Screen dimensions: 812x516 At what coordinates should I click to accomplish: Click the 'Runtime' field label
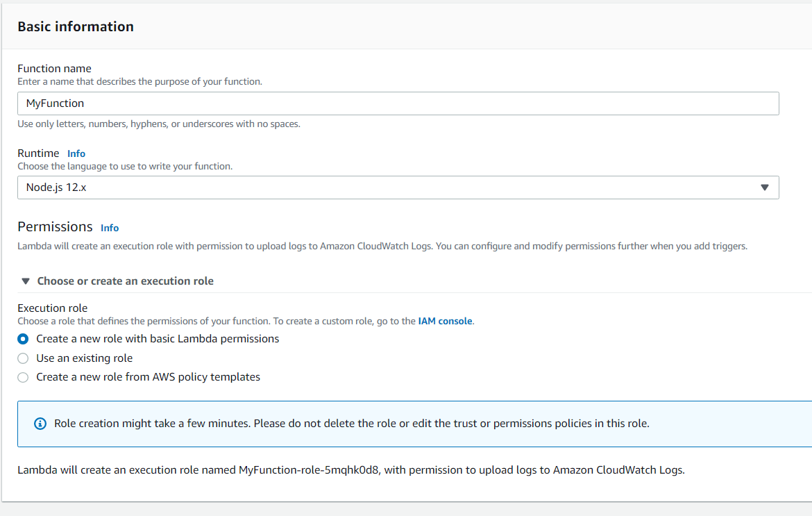pos(38,153)
